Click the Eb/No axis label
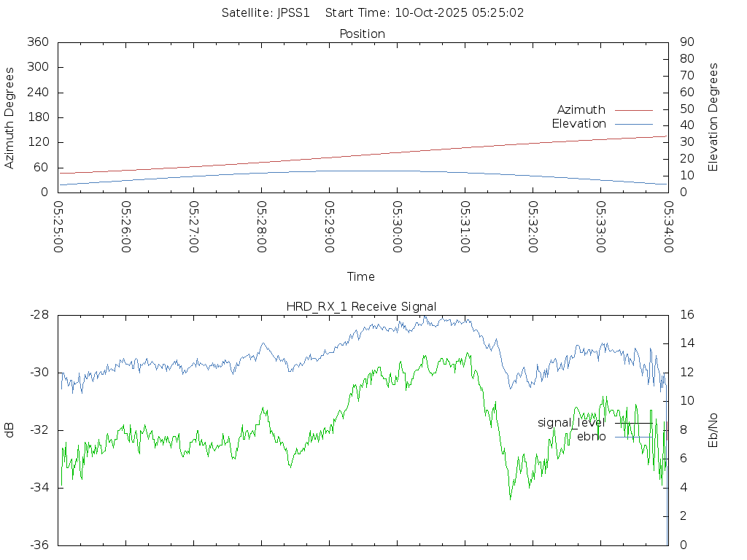Screen dimensions: 747x560 pyautogui.click(x=713, y=429)
